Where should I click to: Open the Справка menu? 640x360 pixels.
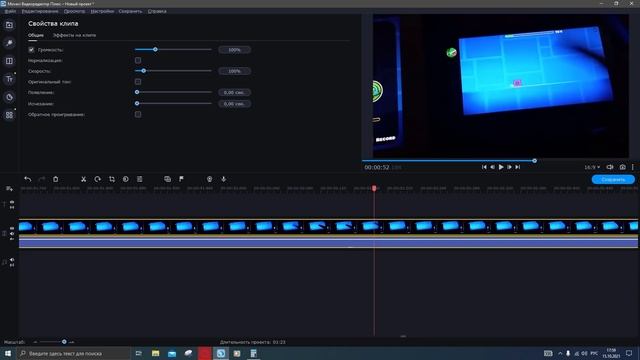pos(157,11)
